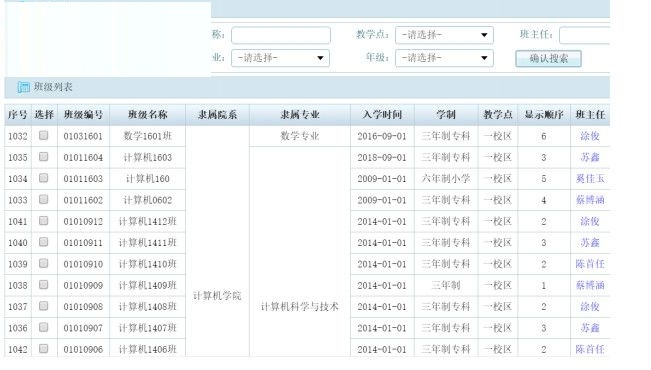This screenshot has height=370, width=651.
Task: Check the box in row 1037
Action: click(44, 306)
